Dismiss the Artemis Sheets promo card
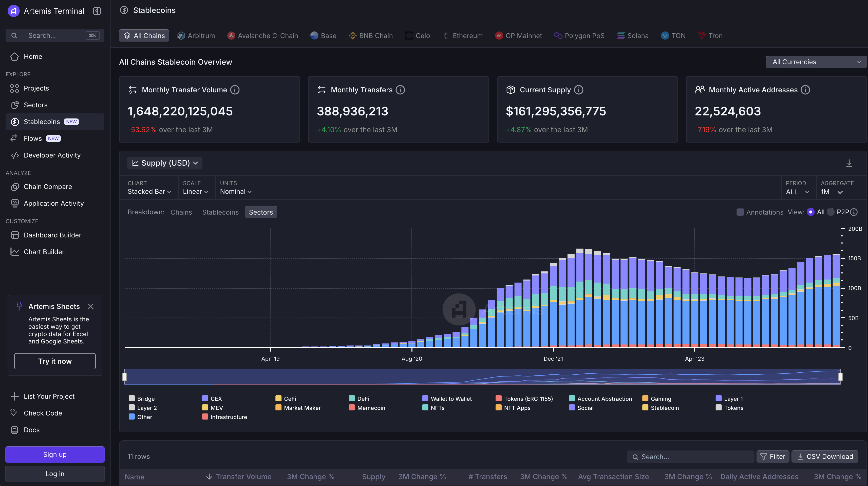 91,306
